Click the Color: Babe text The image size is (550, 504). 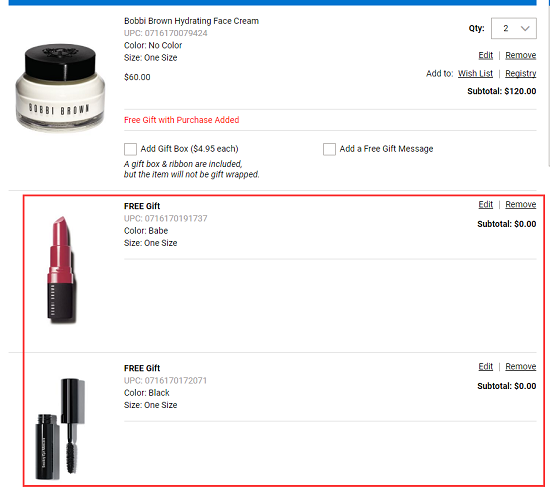pyautogui.click(x=146, y=231)
